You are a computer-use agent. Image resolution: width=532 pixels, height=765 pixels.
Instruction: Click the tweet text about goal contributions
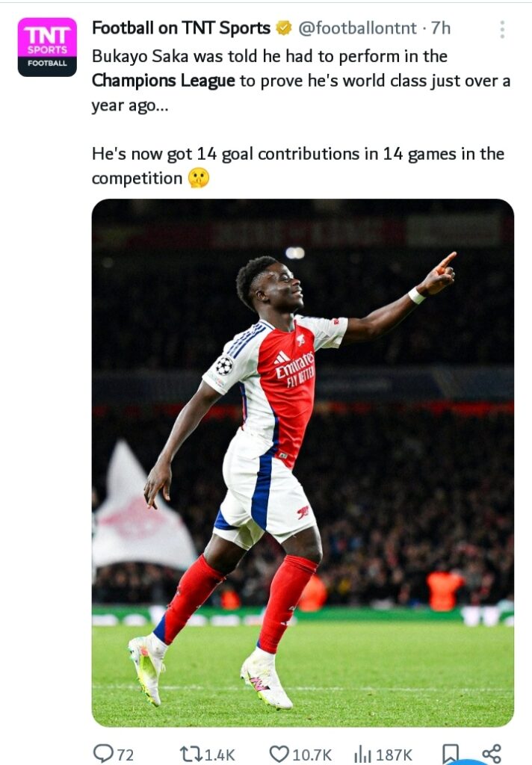[x=297, y=166]
